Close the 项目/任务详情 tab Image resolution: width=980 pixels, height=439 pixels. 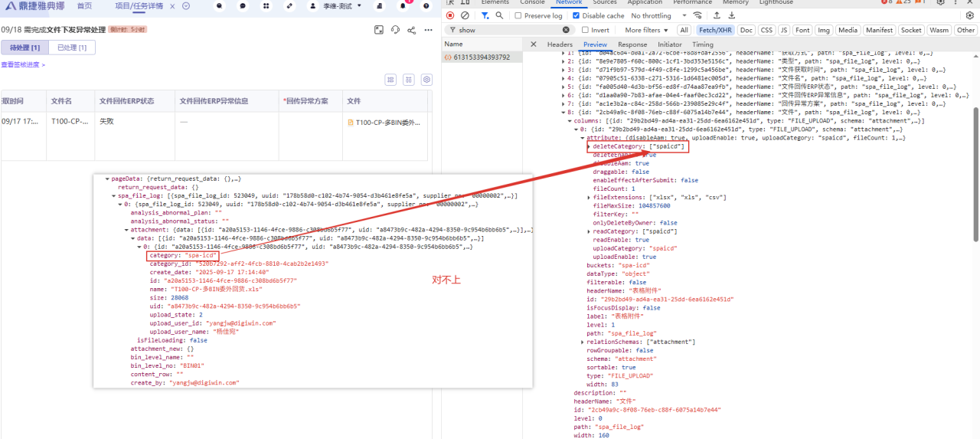[x=172, y=5]
